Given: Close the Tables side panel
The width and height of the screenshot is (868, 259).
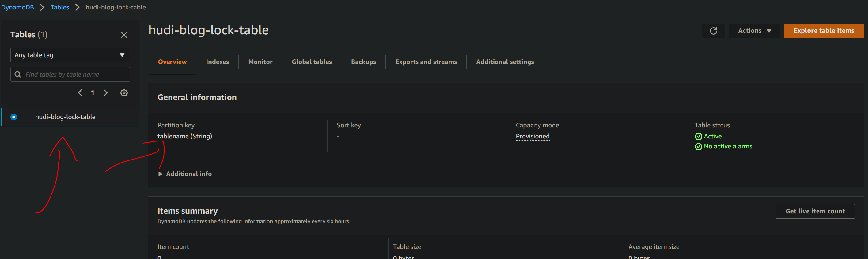Looking at the screenshot, I should [x=124, y=35].
